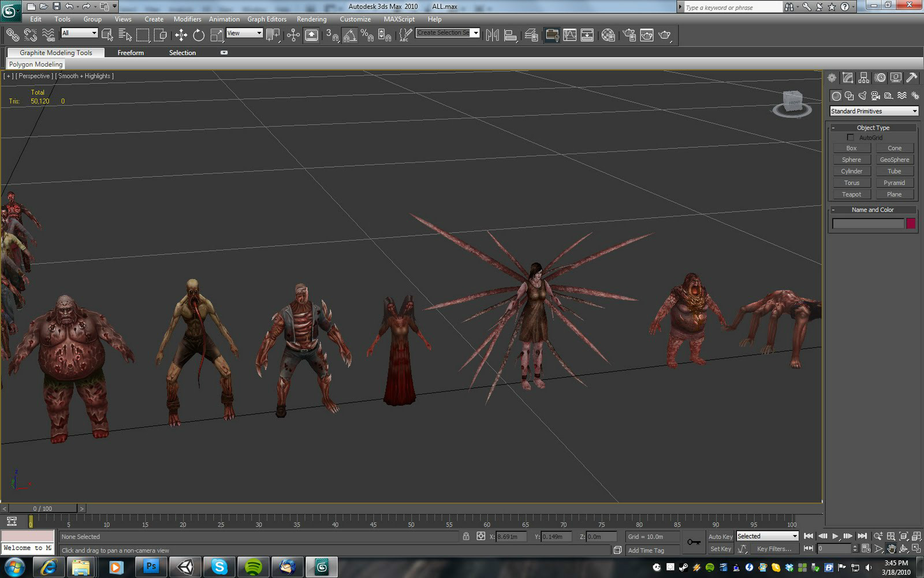Image resolution: width=924 pixels, height=578 pixels.
Task: Open the Utilities panel hammer icon
Action: [911, 78]
